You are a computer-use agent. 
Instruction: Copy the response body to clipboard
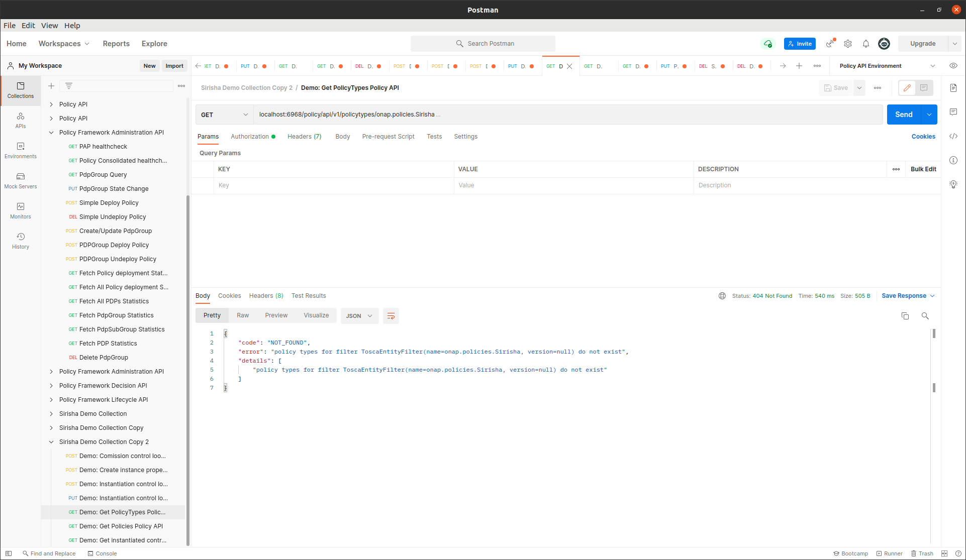pos(905,316)
